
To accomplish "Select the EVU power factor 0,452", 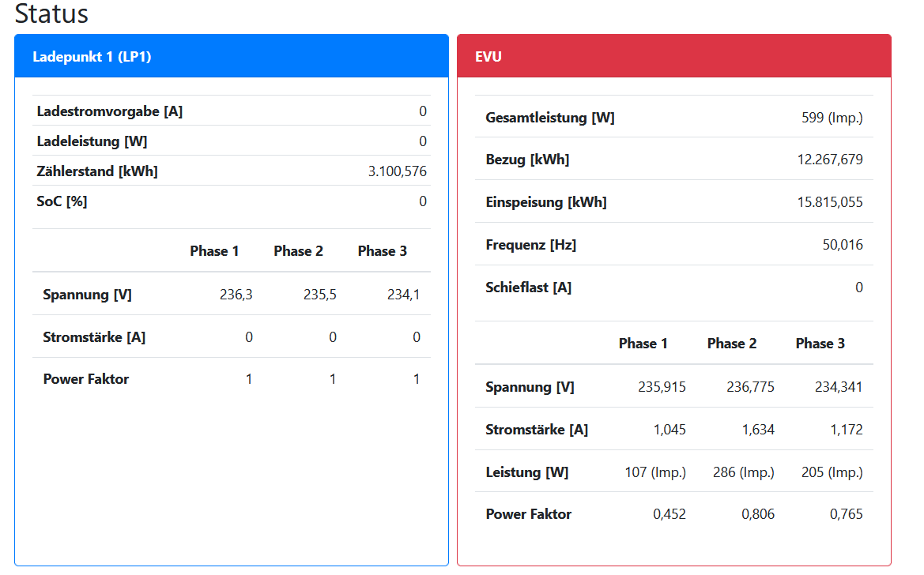I will pyautogui.click(x=669, y=514).
